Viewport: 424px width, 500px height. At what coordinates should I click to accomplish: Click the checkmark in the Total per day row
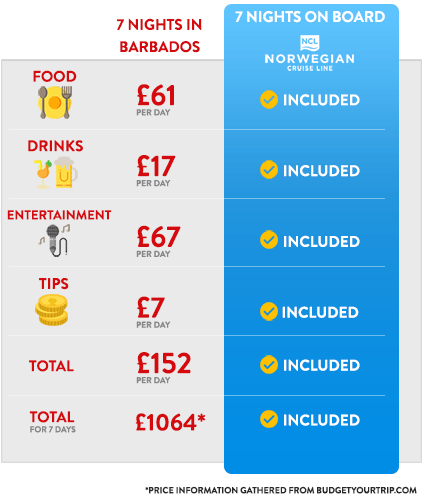tap(269, 364)
